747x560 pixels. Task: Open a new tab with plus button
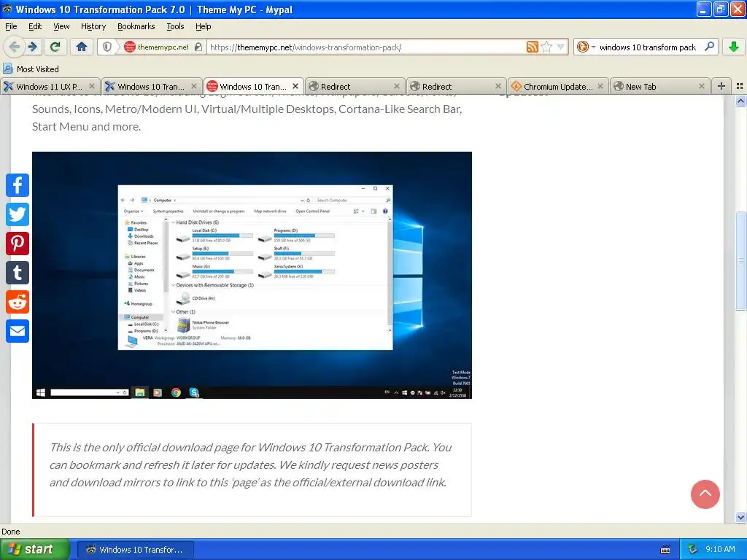pyautogui.click(x=721, y=86)
